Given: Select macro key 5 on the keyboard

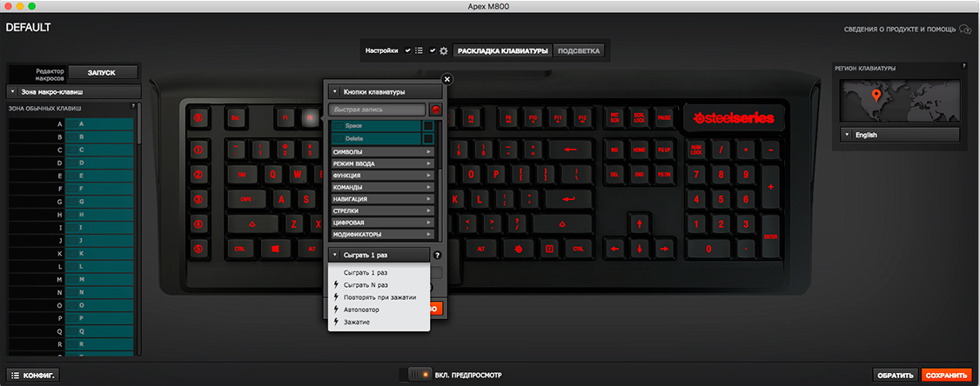Looking at the screenshot, I should click(x=198, y=249).
